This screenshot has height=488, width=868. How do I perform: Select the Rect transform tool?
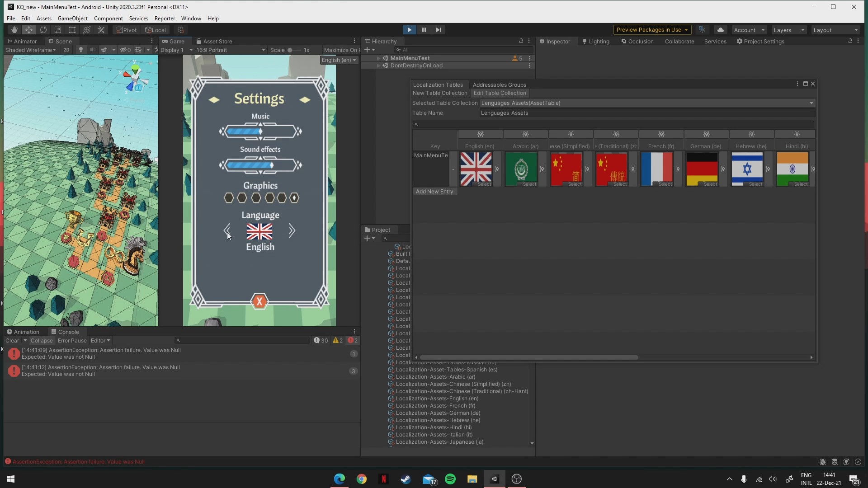pos(72,30)
